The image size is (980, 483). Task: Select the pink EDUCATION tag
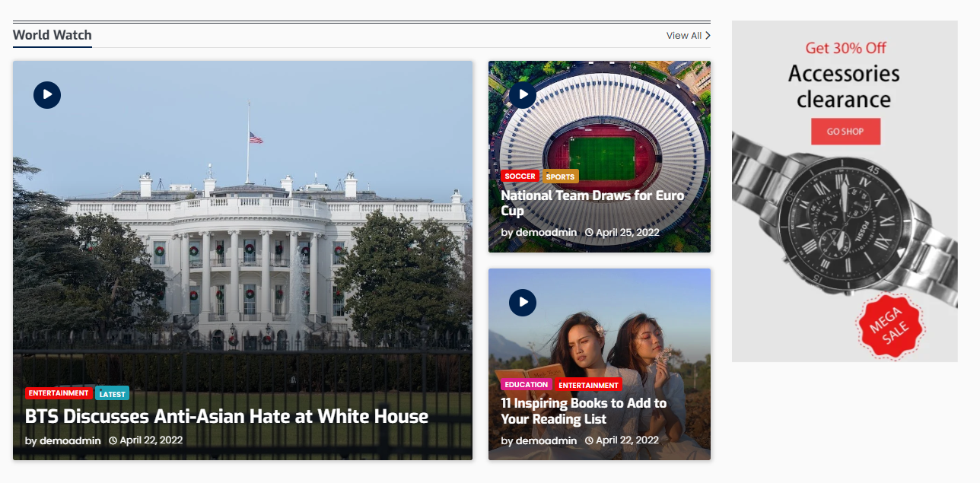click(x=526, y=385)
